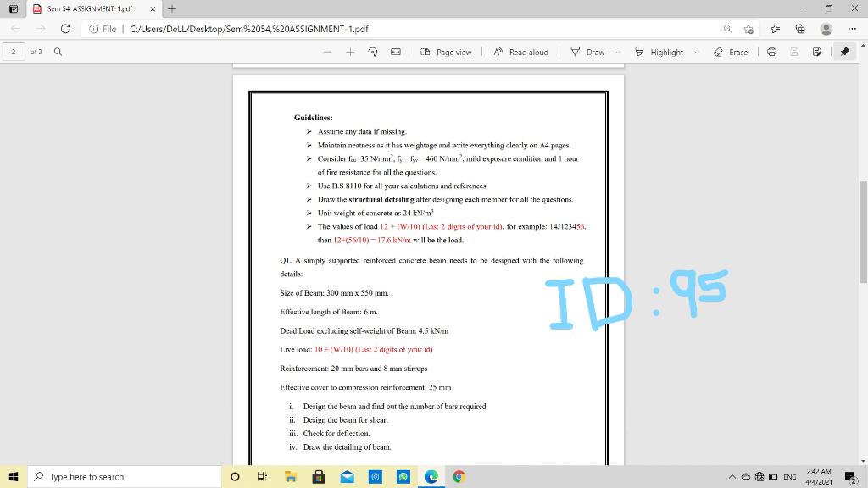Reload the PDF page

pos(65,29)
